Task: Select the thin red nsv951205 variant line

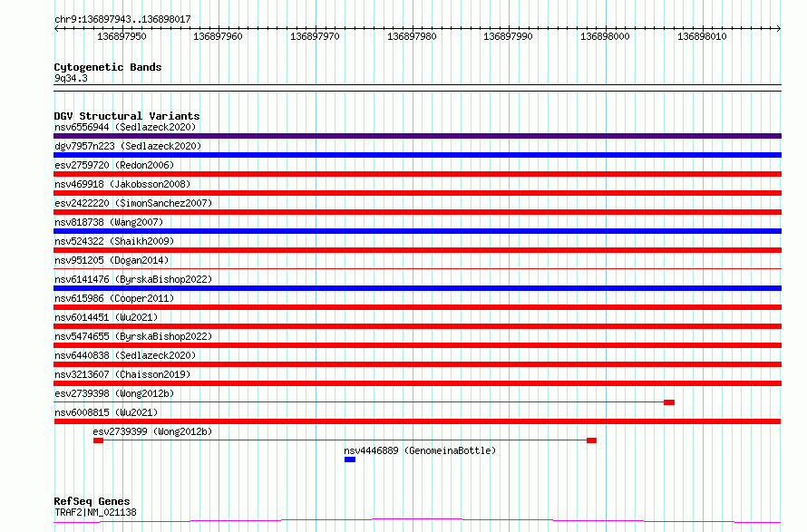Action: tap(417, 268)
